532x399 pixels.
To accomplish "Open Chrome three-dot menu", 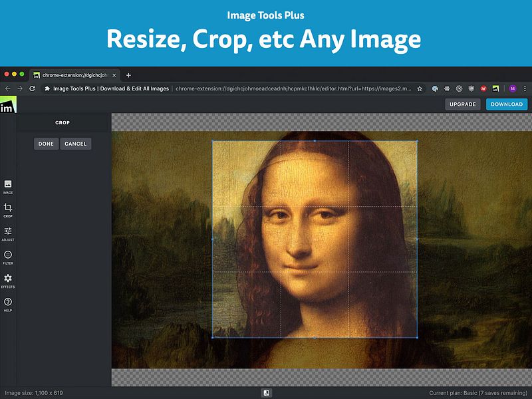I will (x=525, y=88).
